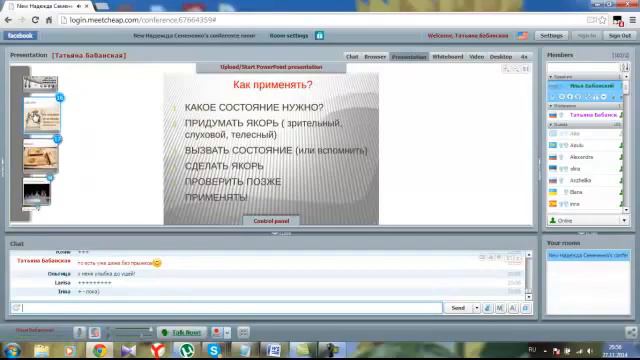Open Room settings
This screenshot has width=640, height=360.
[289, 36]
